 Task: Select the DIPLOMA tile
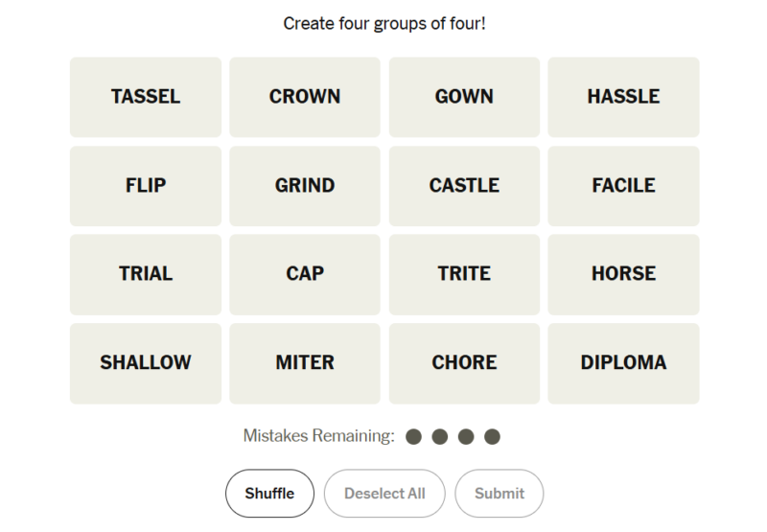[x=623, y=363]
